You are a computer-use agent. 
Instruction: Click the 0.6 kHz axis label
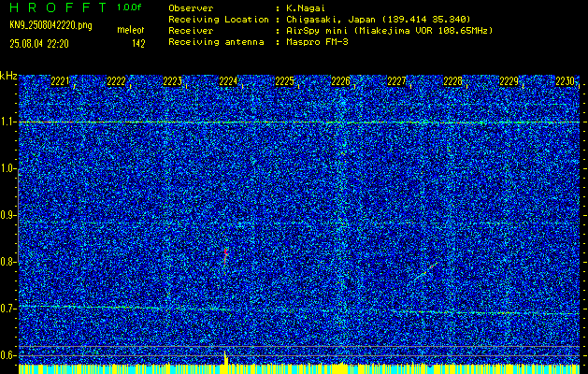coord(7,355)
